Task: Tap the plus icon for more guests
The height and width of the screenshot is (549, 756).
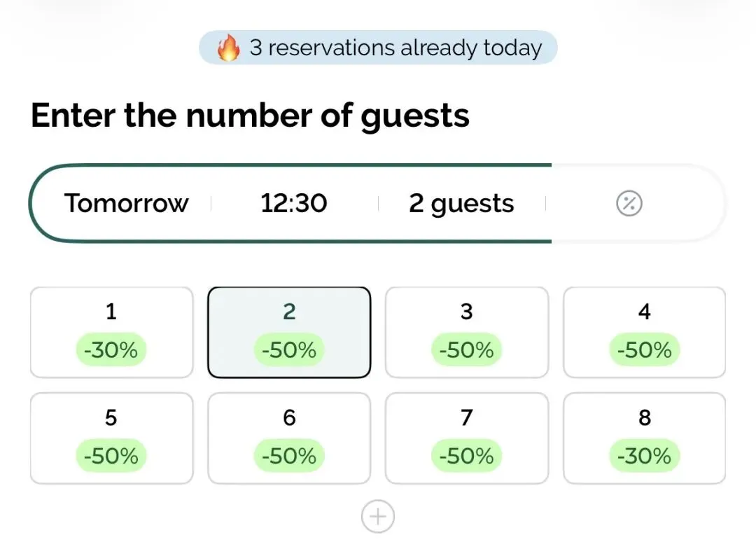Action: (x=378, y=517)
